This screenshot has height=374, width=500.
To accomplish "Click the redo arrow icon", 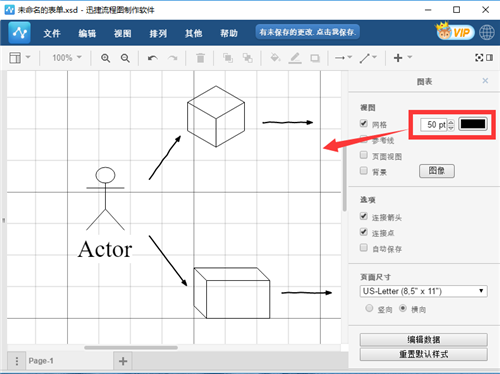I will point(172,58).
